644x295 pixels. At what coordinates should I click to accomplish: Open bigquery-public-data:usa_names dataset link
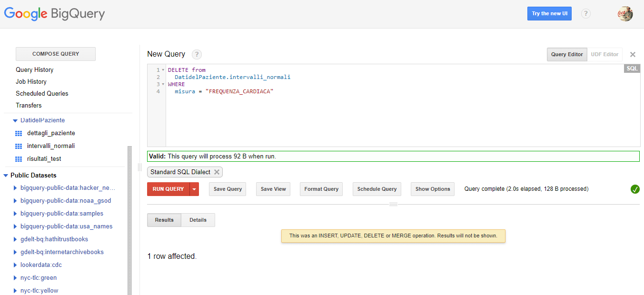point(67,226)
